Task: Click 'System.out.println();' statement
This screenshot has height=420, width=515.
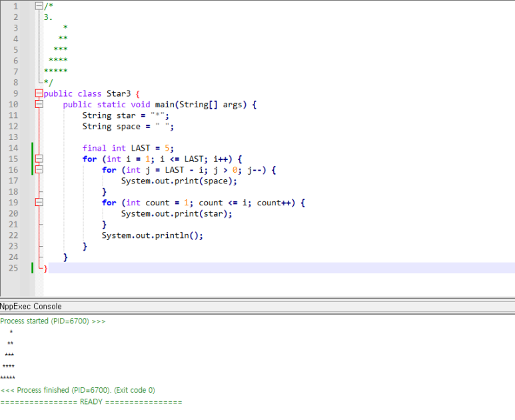Action: coord(153,235)
